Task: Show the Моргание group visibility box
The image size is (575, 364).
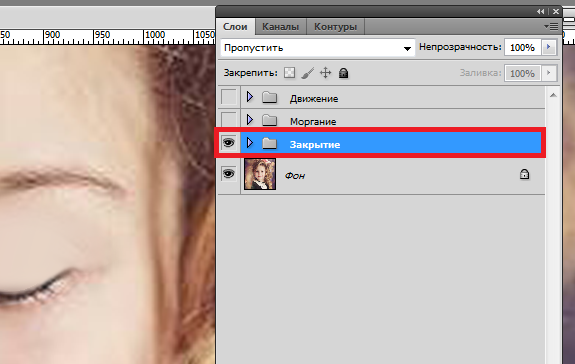Action: tap(229, 120)
